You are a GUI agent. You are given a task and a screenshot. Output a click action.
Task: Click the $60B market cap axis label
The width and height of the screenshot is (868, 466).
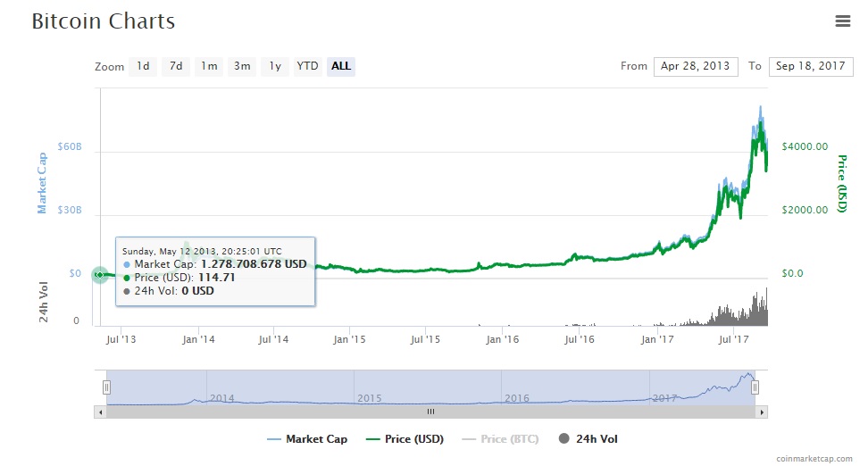pos(69,146)
